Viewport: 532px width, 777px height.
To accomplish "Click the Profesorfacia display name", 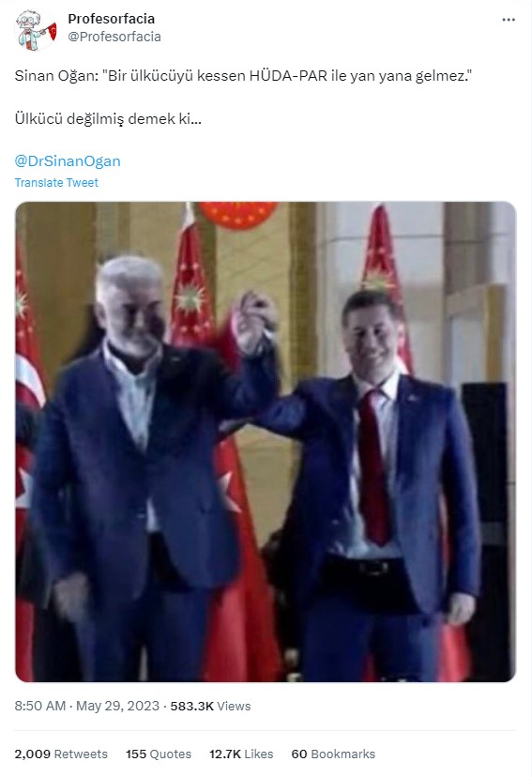I will click(112, 19).
